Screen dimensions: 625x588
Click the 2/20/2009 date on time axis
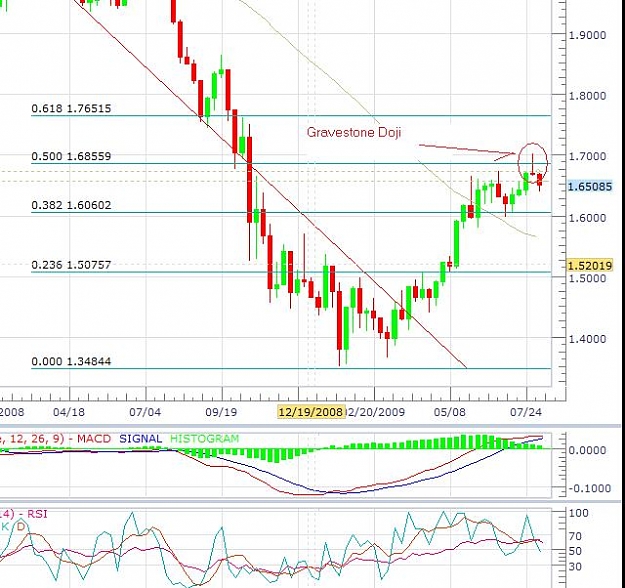(376, 412)
